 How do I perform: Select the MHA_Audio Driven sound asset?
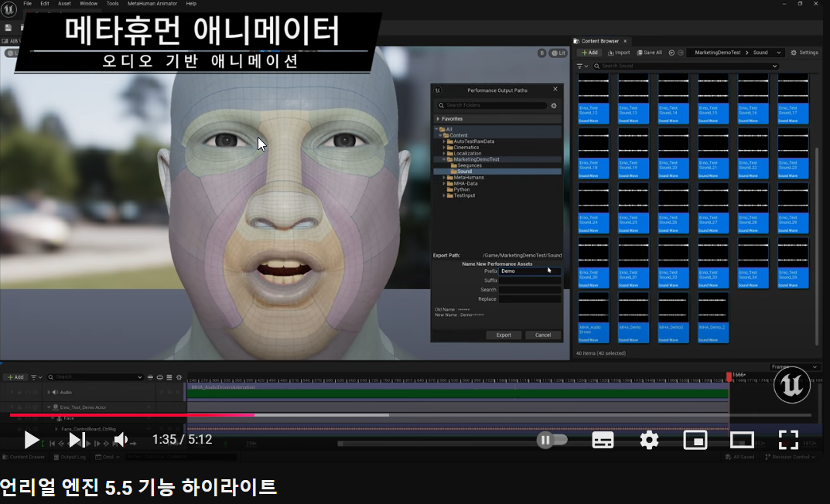click(593, 318)
